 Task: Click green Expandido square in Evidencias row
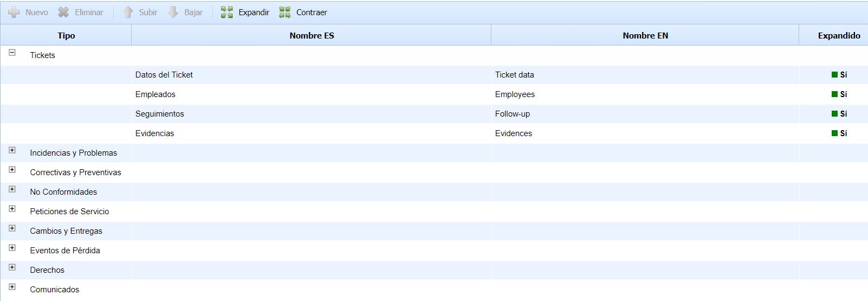pos(834,133)
